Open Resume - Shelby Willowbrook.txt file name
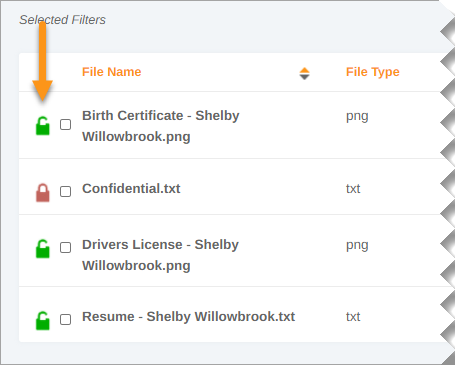 pyautogui.click(x=188, y=317)
